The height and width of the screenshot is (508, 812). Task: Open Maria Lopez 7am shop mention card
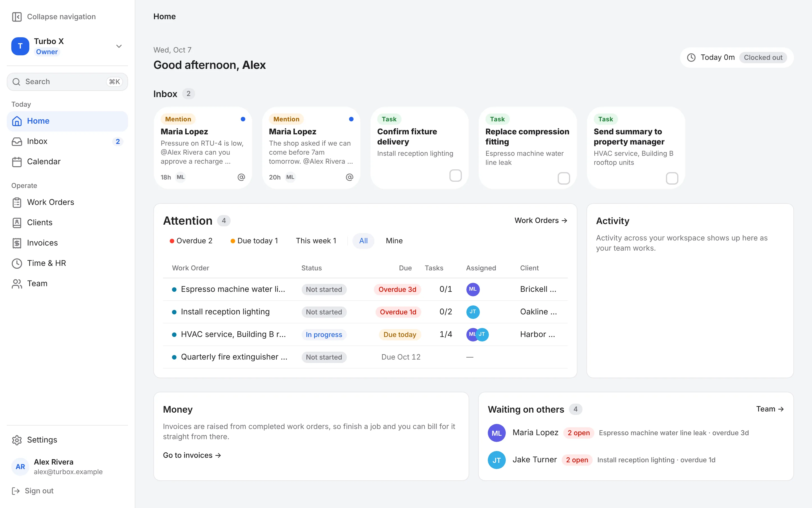[x=311, y=148]
